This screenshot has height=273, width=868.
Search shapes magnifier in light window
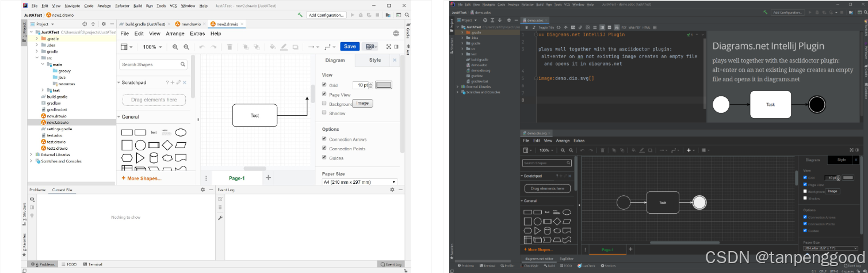[x=183, y=65]
